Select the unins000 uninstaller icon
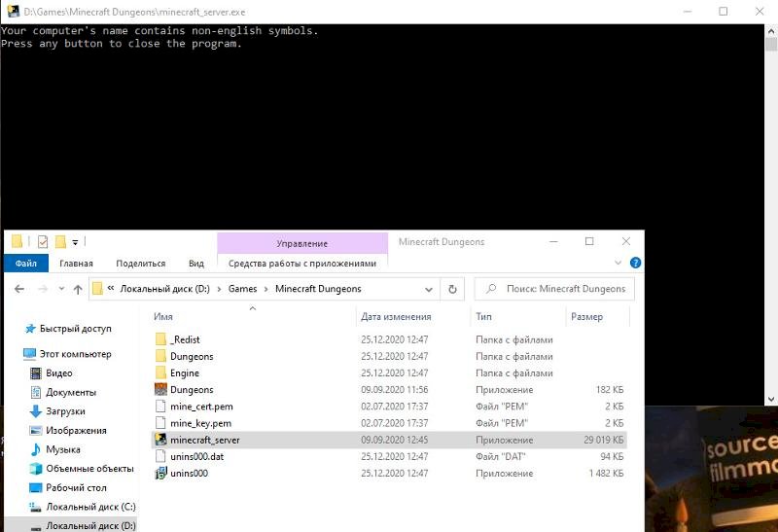 point(160,473)
